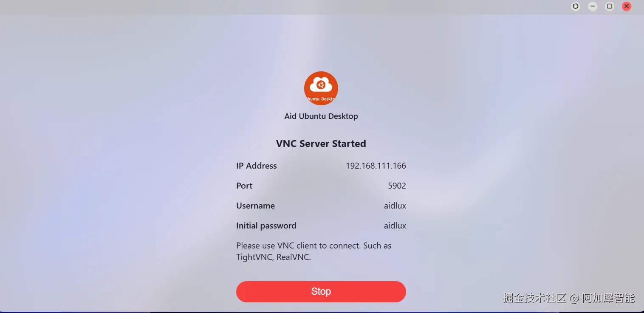This screenshot has width=644, height=313.
Task: Select the aidlux value beside Initial password
Action: 395,226
